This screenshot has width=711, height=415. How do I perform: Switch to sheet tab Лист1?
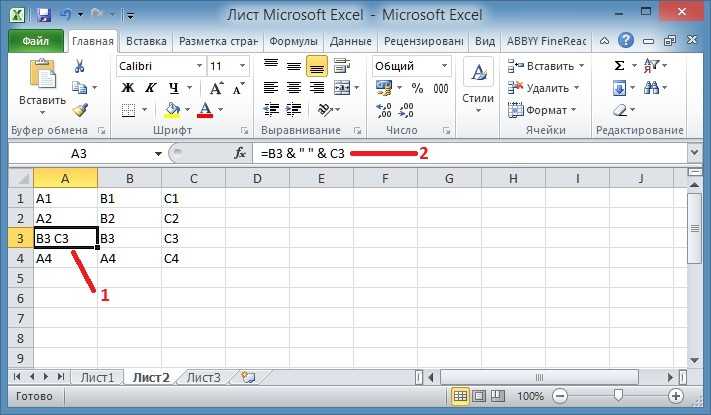[97, 377]
